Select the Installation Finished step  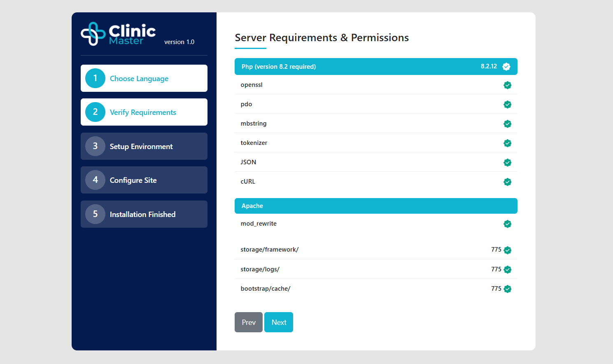[x=144, y=214]
